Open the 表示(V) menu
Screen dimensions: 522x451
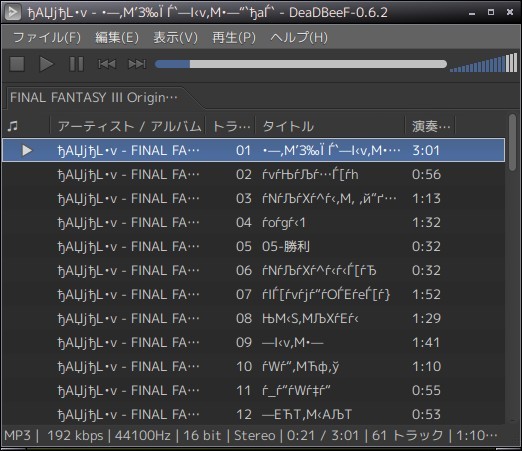pyautogui.click(x=175, y=37)
